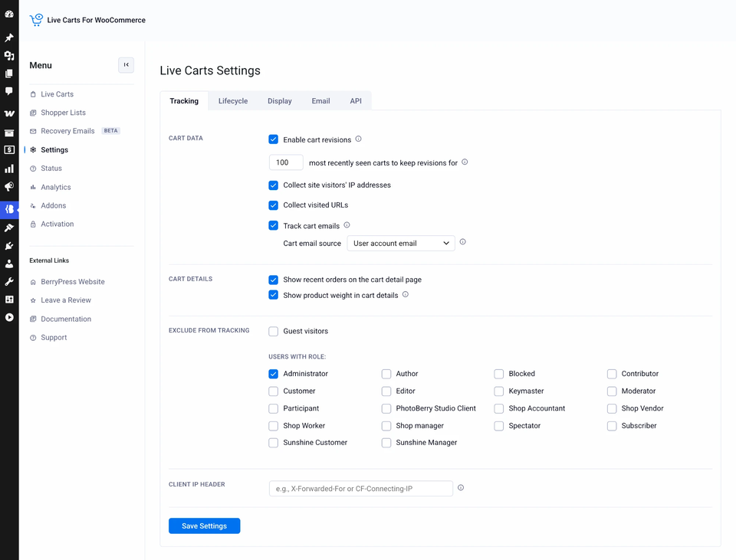Tick the Shop manager role checkbox

coord(386,426)
